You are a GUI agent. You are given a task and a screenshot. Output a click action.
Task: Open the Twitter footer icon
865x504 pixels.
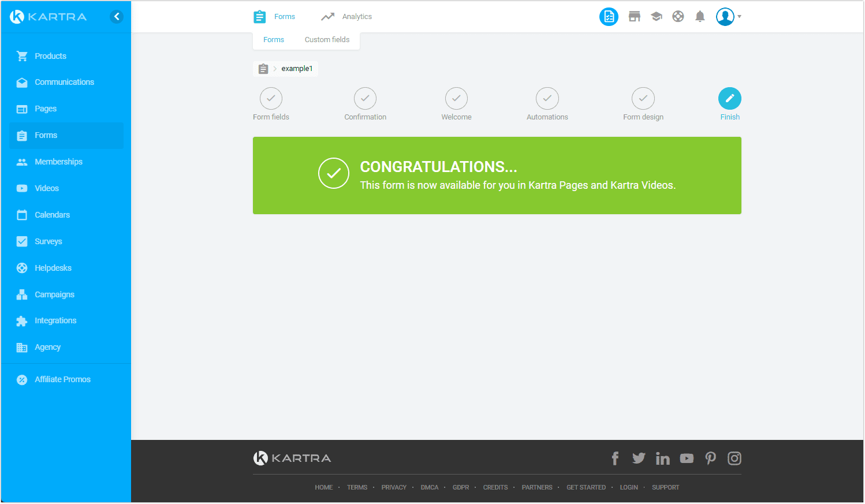639,458
